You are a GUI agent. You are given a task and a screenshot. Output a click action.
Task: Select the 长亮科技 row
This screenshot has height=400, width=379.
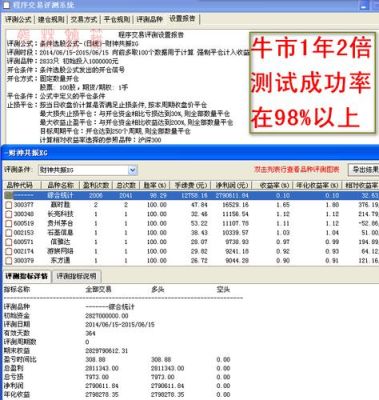point(191,214)
